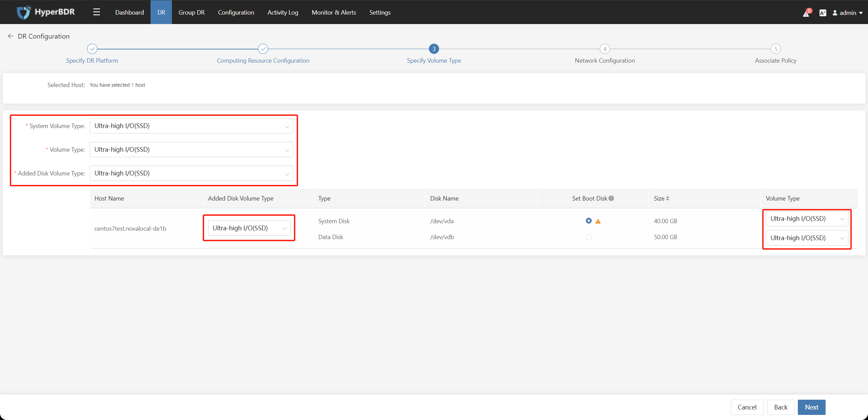
Task: Click the Set Boot Disk info icon
Action: tap(611, 198)
